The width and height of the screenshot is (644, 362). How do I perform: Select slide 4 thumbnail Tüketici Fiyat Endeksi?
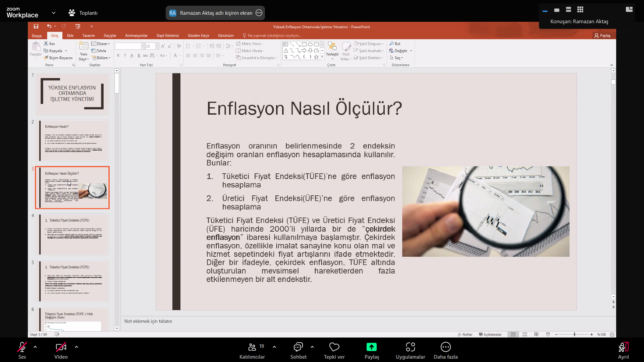[x=72, y=234]
